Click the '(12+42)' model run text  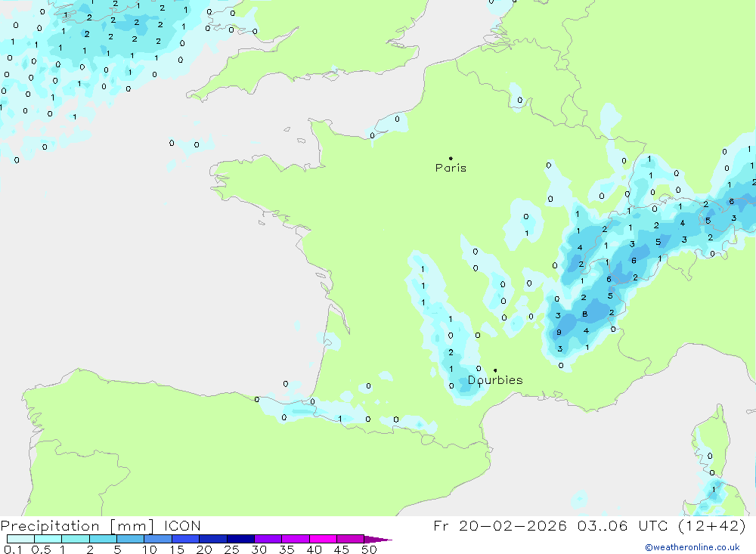(x=711, y=525)
